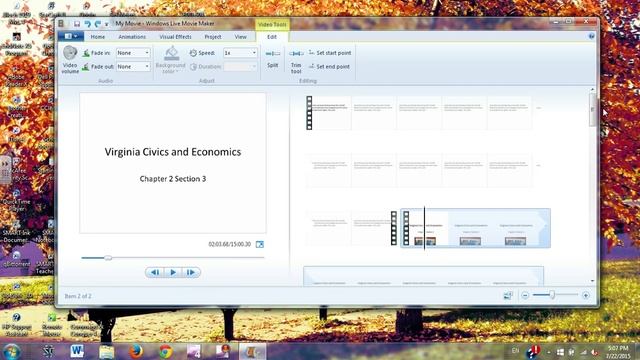Open the Duration combo box
The image size is (640, 360).
[240, 67]
